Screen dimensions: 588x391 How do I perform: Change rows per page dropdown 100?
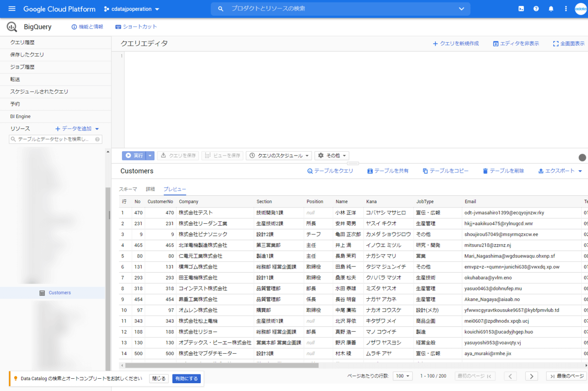pyautogui.click(x=403, y=376)
